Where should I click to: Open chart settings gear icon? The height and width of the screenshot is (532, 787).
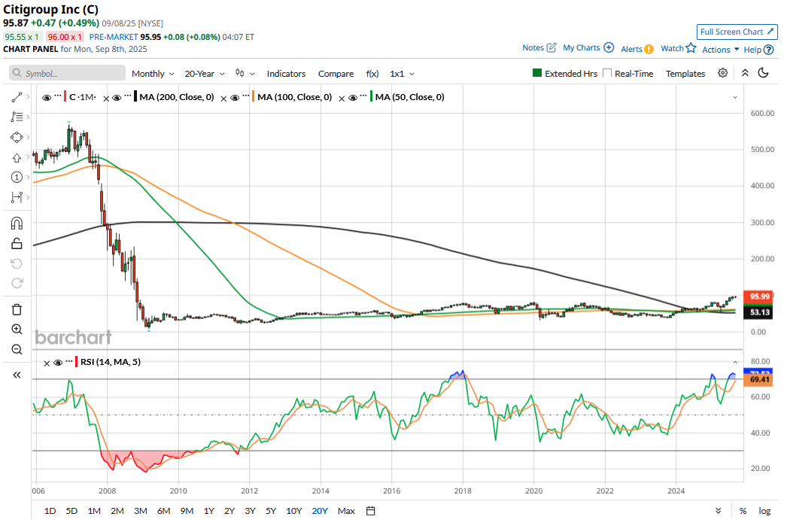723,73
